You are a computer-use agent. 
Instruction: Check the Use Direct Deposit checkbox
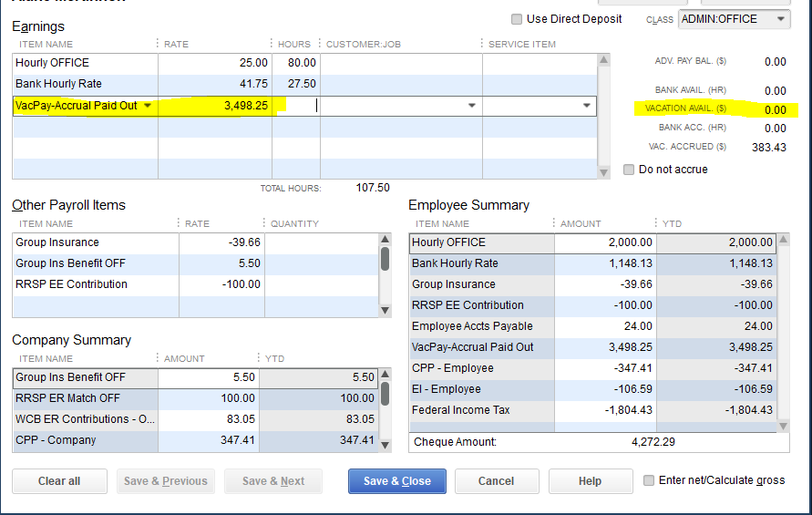[517, 19]
